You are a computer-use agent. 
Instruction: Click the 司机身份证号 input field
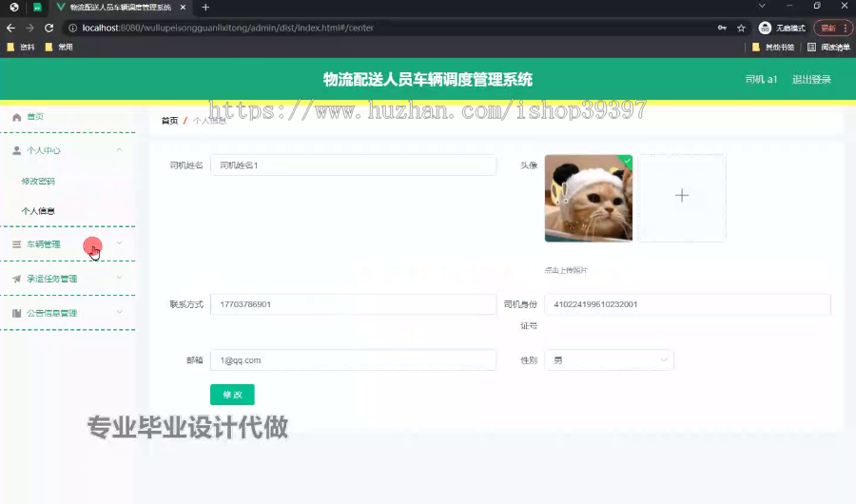[688, 304]
